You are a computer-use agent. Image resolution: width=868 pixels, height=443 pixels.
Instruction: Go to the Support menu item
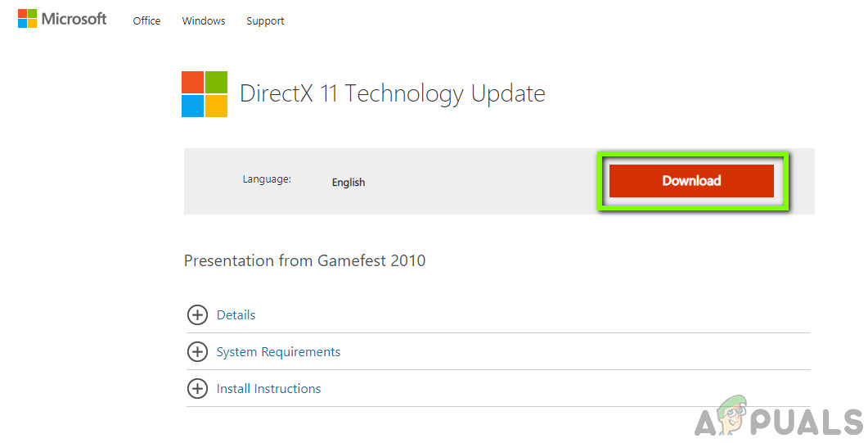point(265,21)
